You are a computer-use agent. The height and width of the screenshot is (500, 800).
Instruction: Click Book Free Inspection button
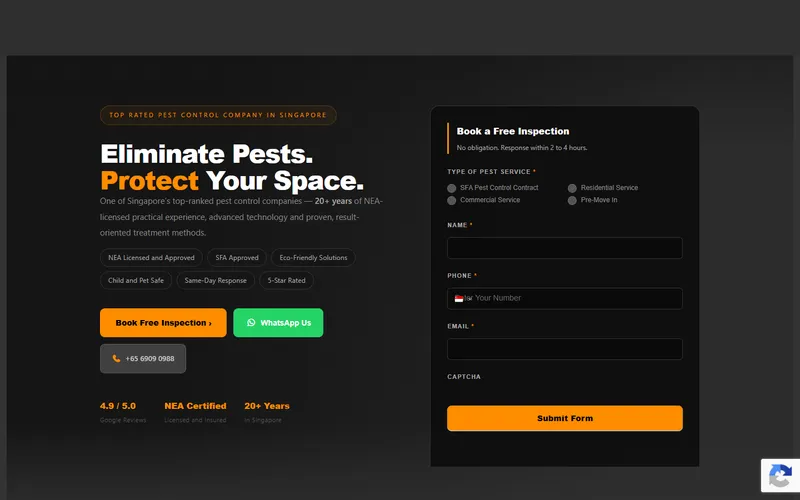[x=163, y=322]
